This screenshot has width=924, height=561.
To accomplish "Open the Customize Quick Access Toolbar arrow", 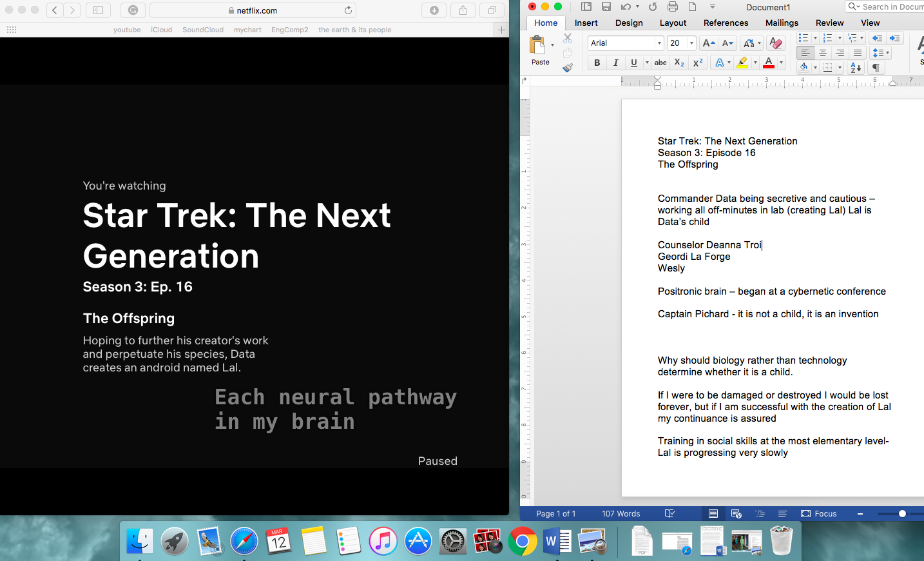I will tap(713, 6).
